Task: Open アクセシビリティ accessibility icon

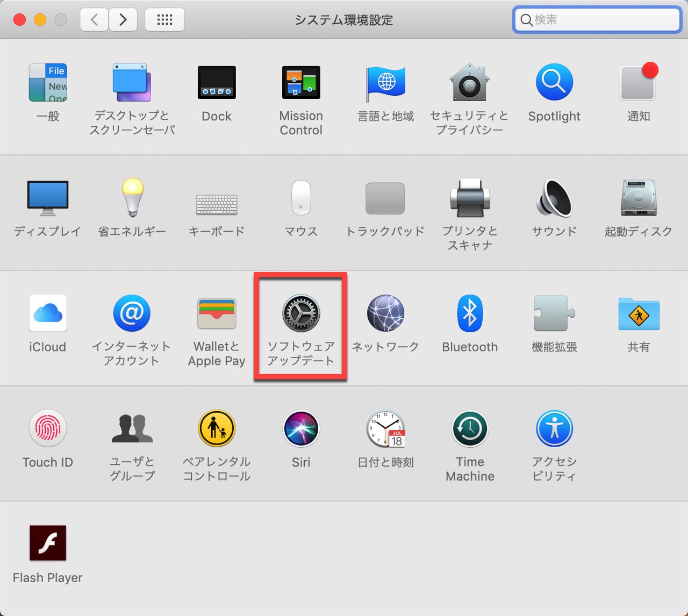Action: [554, 428]
